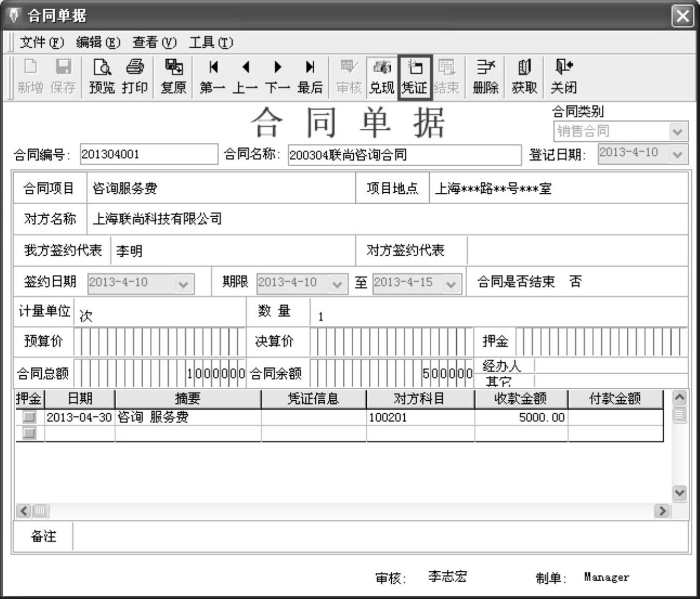Click the 日期 column header
The width and height of the screenshot is (700, 599).
(80, 399)
